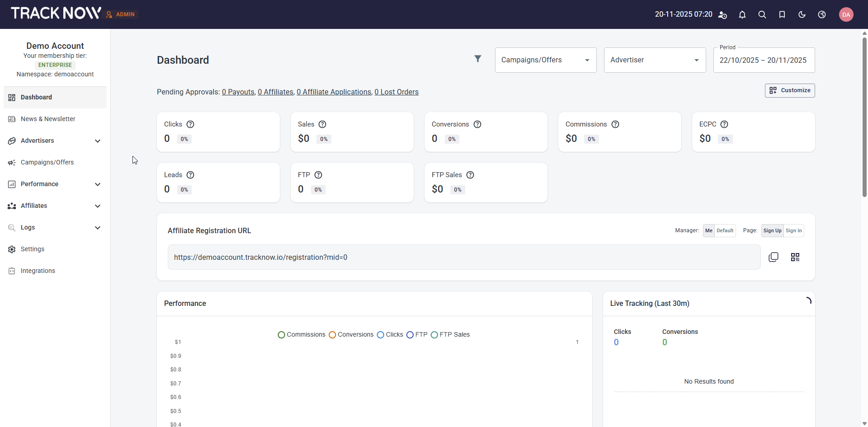This screenshot has width=868, height=427.
Task: Copy the affiliate registration URL
Action: click(773, 257)
